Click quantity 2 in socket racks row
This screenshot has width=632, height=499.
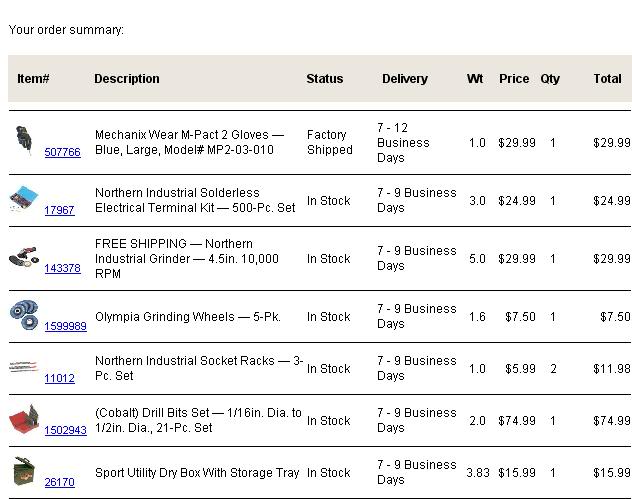(x=553, y=369)
